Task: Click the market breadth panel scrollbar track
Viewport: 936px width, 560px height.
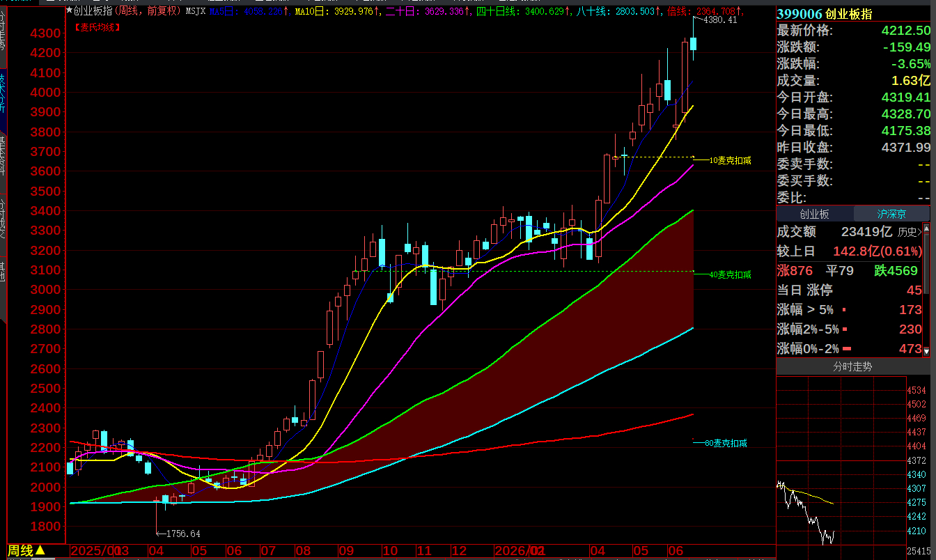Action: click(926, 290)
